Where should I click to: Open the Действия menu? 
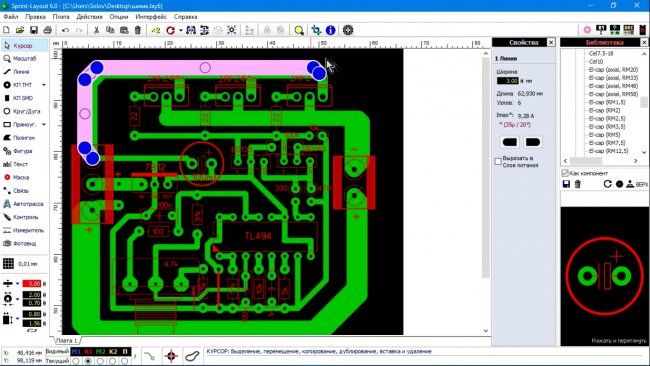89,17
